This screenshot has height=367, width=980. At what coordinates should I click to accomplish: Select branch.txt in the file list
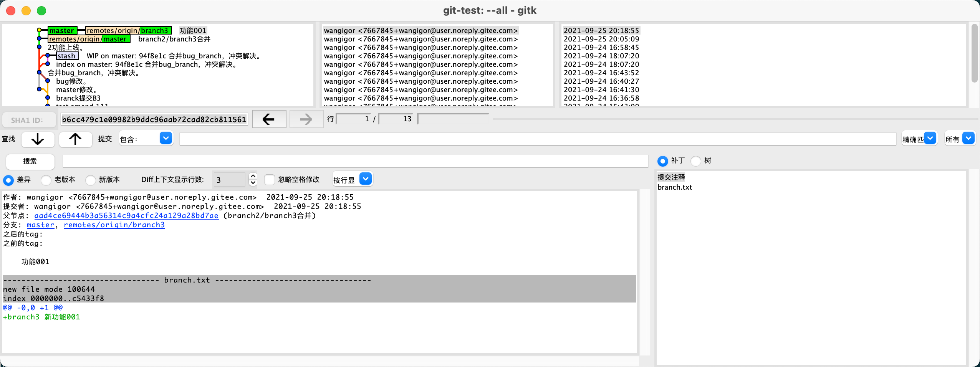[x=674, y=187]
